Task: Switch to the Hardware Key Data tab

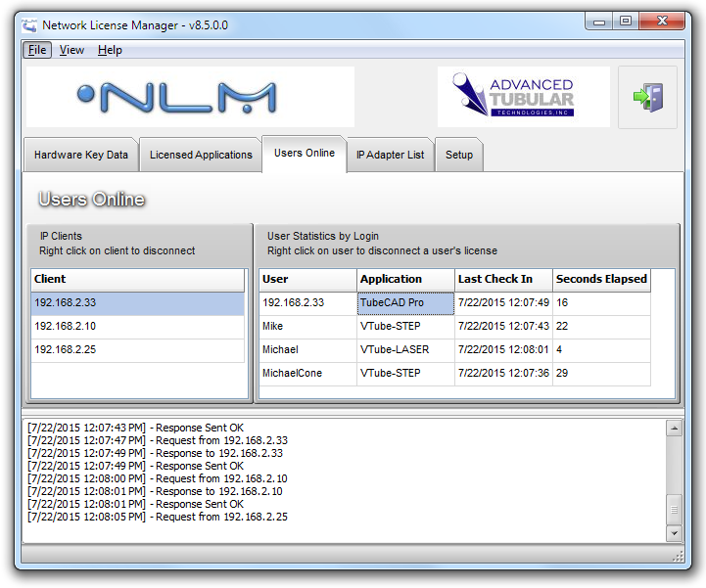Action: click(x=80, y=155)
